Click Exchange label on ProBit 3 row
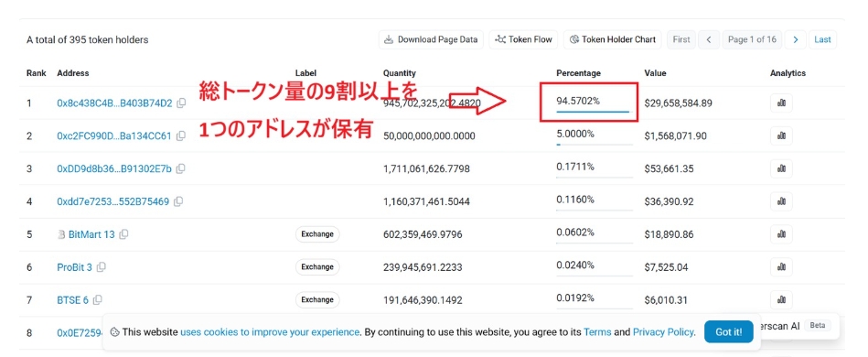This screenshot has height=357, width=868. [x=317, y=267]
